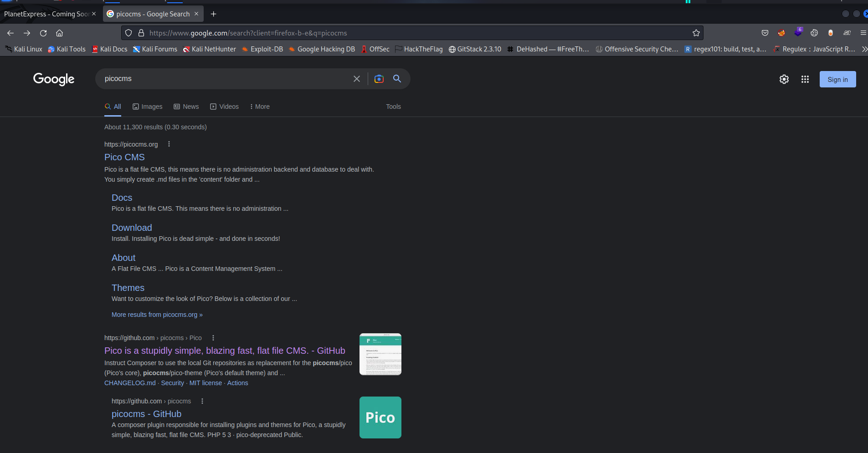Image resolution: width=868 pixels, height=453 pixels.
Task: Click the GitHub repository page thumbnail
Action: (380, 354)
